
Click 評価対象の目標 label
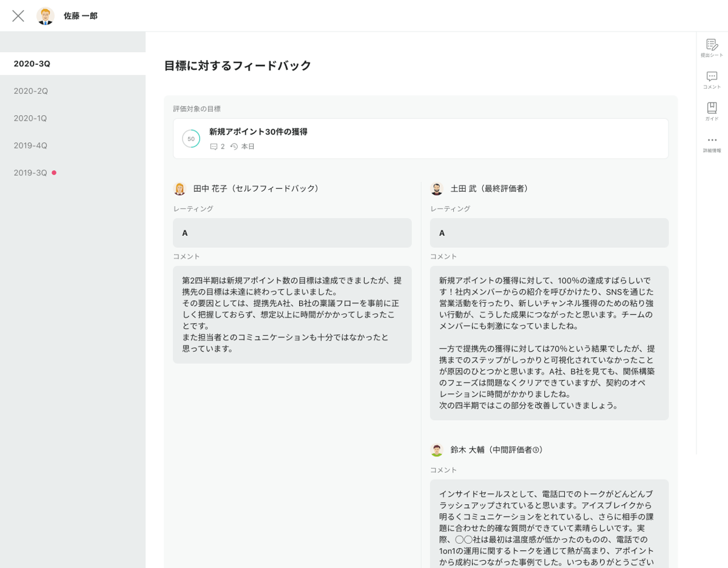(x=197, y=109)
